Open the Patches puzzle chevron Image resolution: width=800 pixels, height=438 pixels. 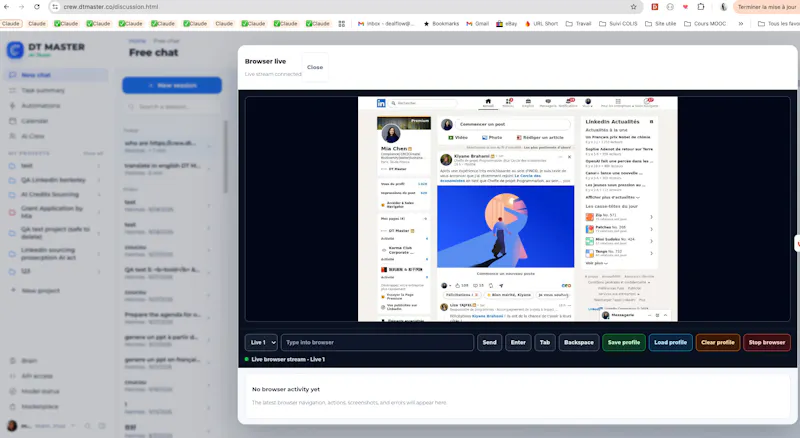[x=652, y=229]
